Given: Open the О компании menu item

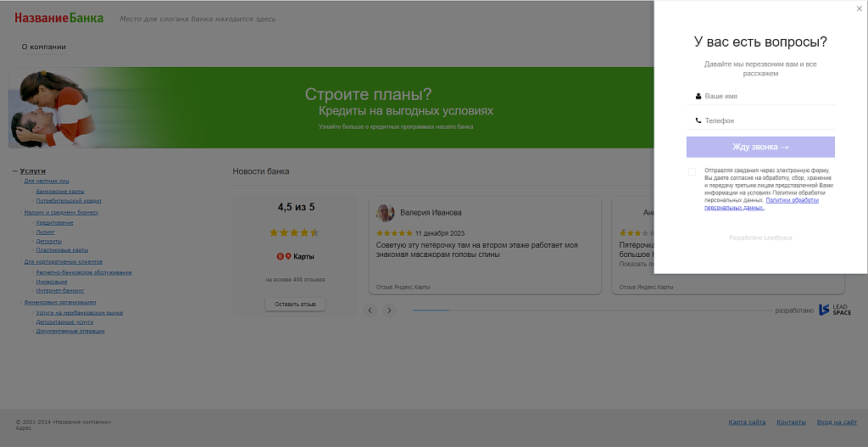Looking at the screenshot, I should tap(43, 47).
